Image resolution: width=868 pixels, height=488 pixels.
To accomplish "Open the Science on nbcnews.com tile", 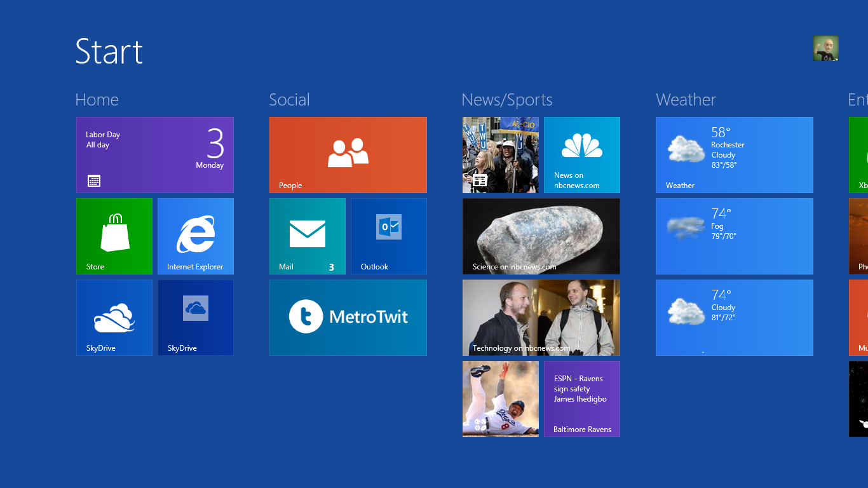I will point(541,236).
